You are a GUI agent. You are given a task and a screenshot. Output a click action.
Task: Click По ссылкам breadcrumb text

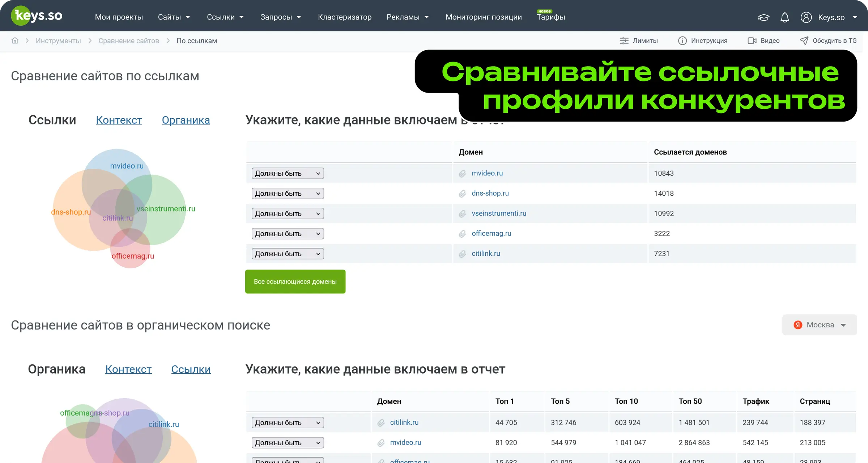click(197, 41)
